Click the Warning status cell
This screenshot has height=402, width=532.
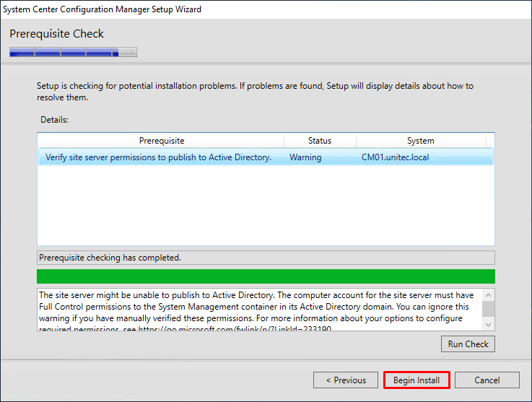[x=305, y=157]
